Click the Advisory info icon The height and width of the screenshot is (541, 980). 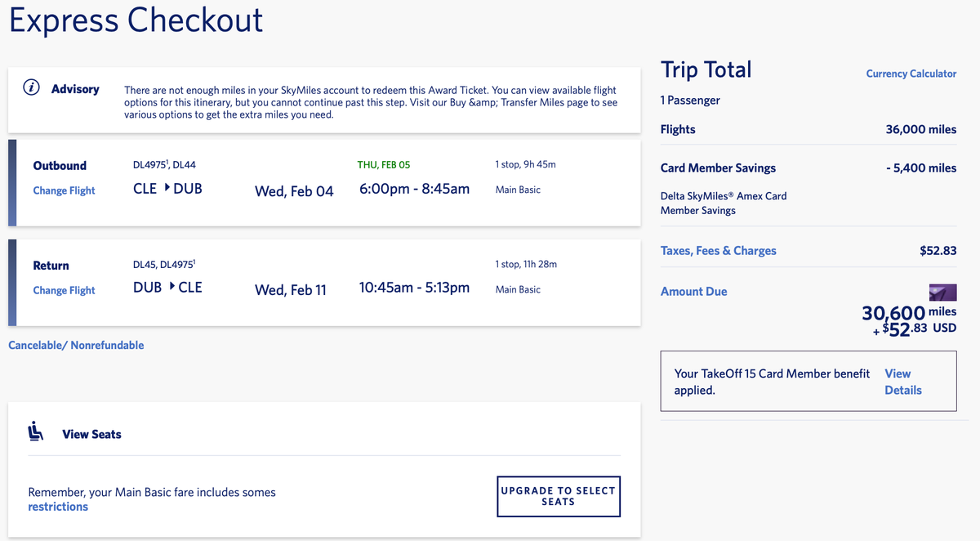(x=32, y=88)
